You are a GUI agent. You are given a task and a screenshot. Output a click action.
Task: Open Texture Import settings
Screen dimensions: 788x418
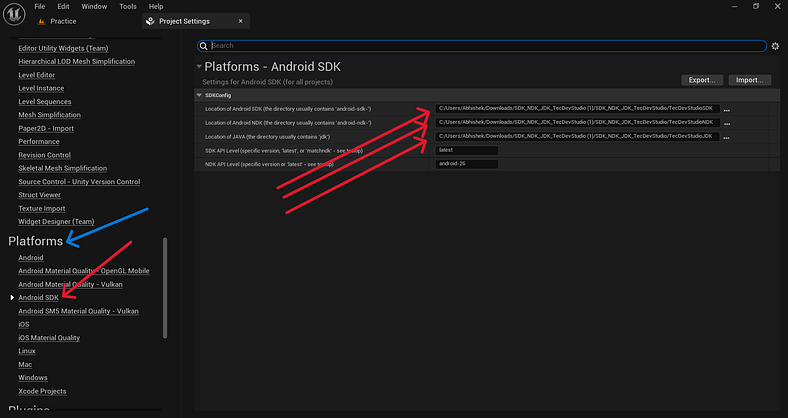point(42,208)
